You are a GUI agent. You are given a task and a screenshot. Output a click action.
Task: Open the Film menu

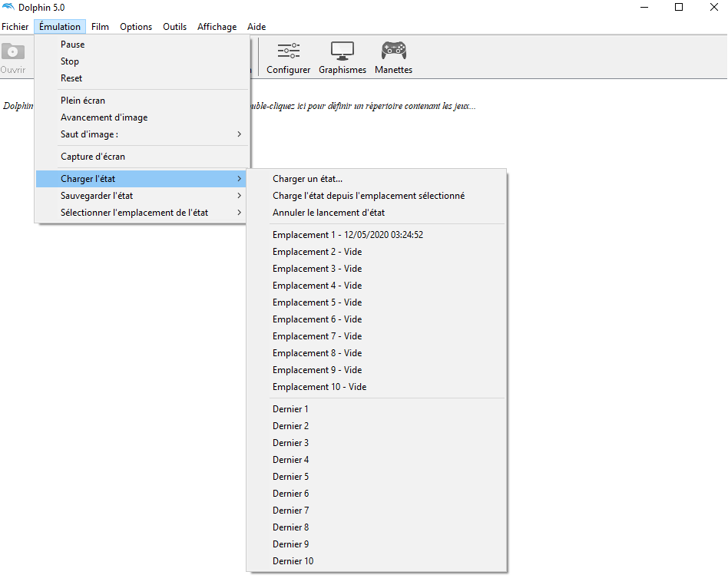pos(100,26)
